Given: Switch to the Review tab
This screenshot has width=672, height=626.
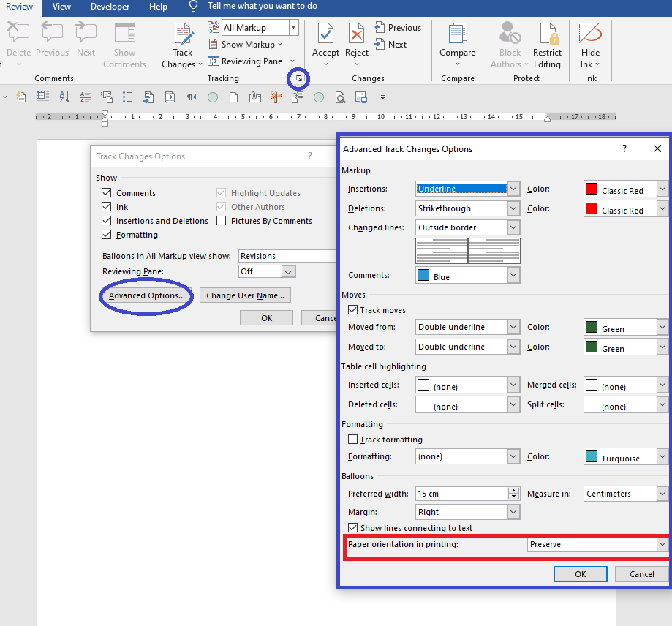Looking at the screenshot, I should coord(19,7).
